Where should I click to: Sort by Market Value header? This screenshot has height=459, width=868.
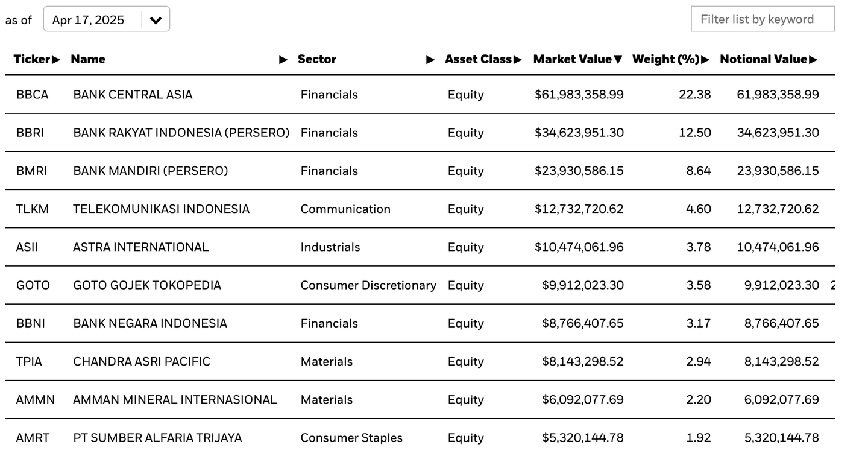coord(577,59)
